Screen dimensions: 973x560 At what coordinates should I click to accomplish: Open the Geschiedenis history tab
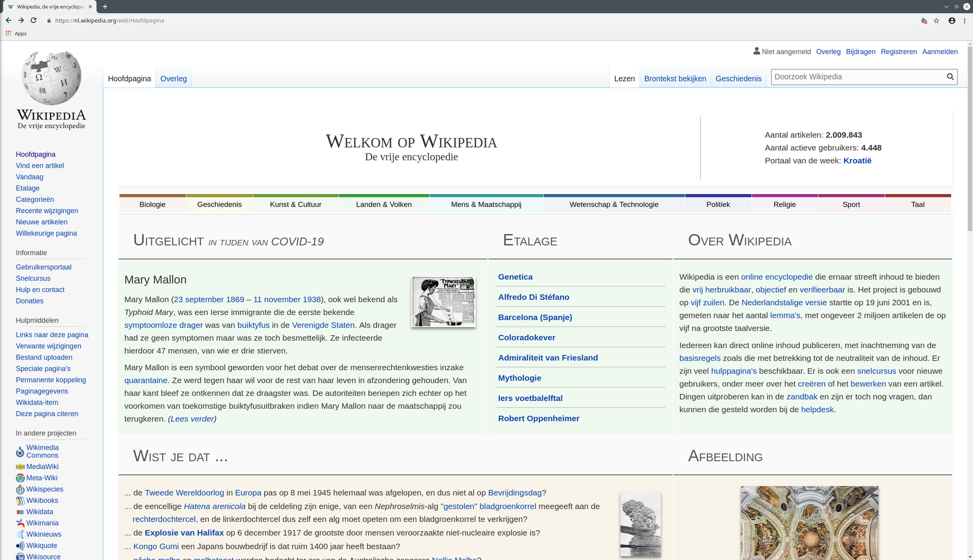738,78
